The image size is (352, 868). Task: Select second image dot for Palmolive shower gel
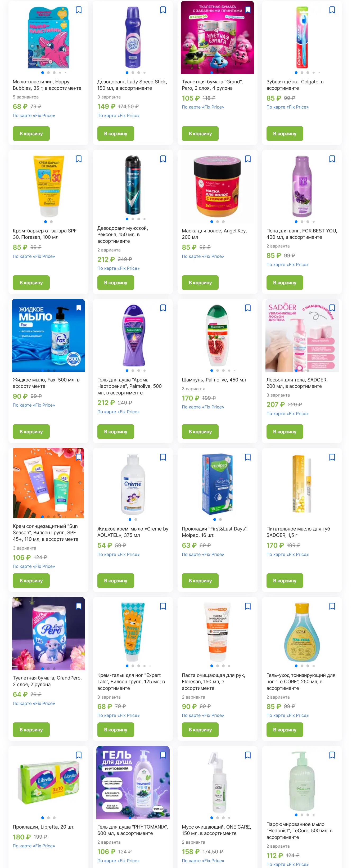[x=133, y=371]
